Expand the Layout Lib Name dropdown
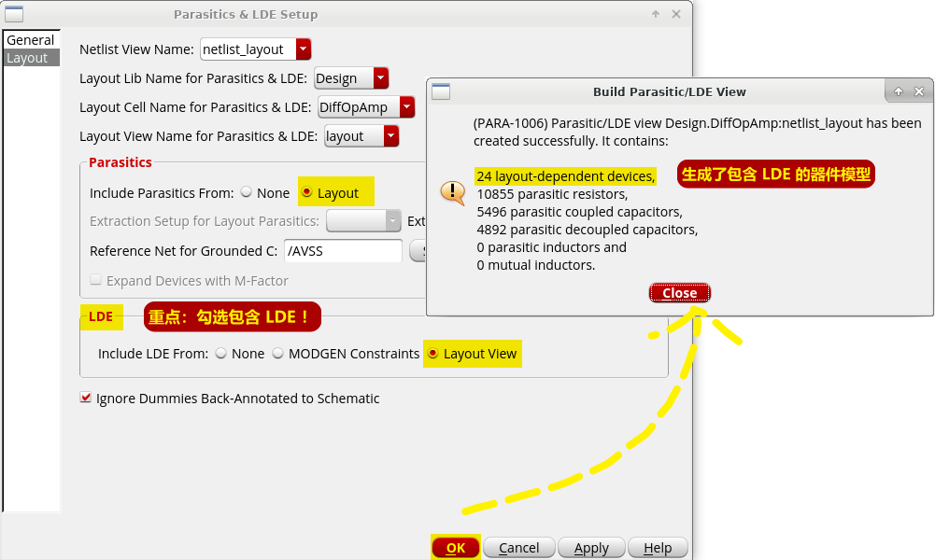This screenshot has width=935, height=560. tap(380, 78)
